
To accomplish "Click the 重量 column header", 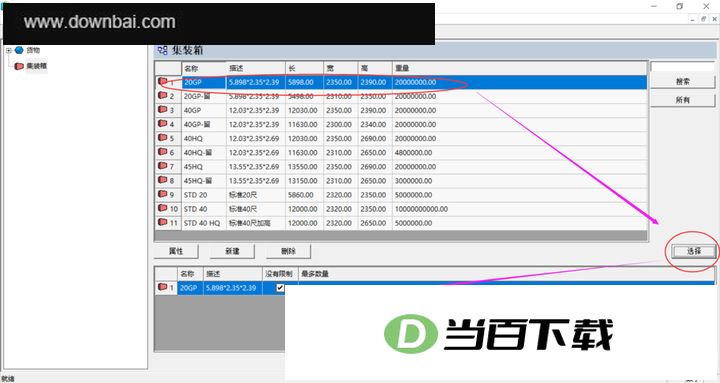I will pos(520,68).
